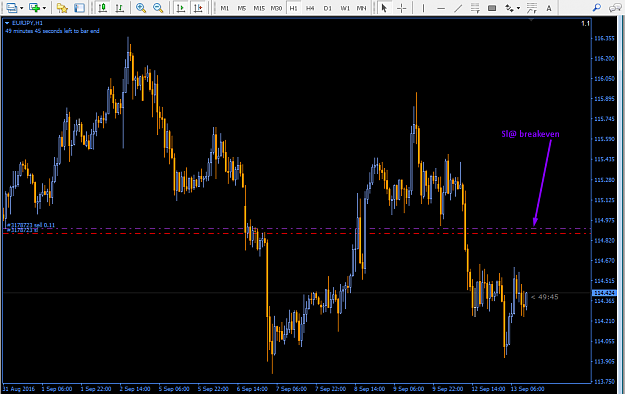The width and height of the screenshot is (625, 394).
Task: Click the grey chart shift triangle marker
Action: point(531,20)
